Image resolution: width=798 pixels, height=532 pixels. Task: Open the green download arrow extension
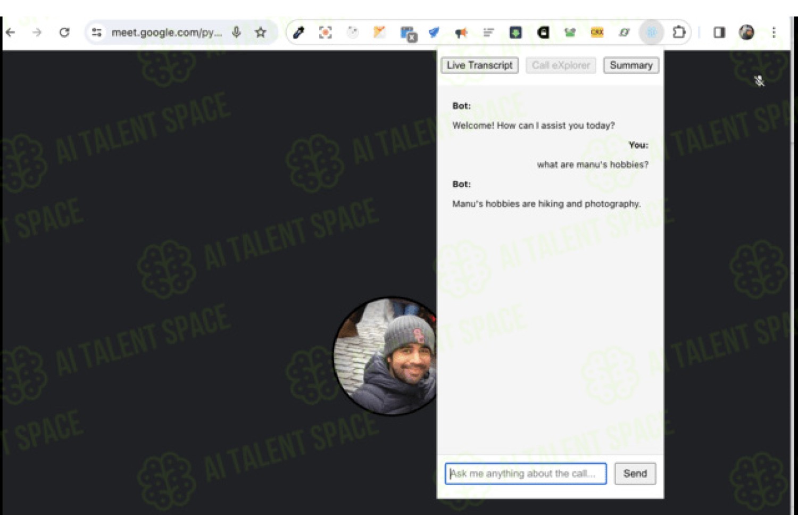(x=516, y=32)
